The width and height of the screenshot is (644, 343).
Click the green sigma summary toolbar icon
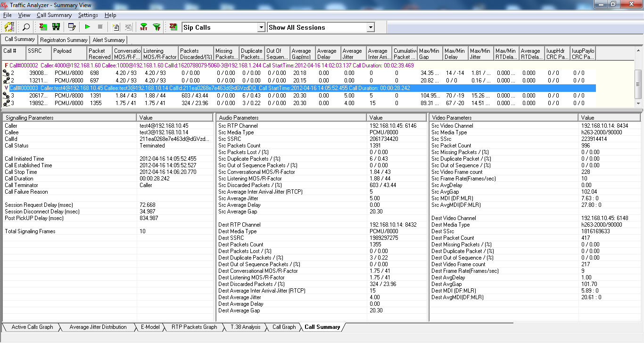(x=43, y=27)
